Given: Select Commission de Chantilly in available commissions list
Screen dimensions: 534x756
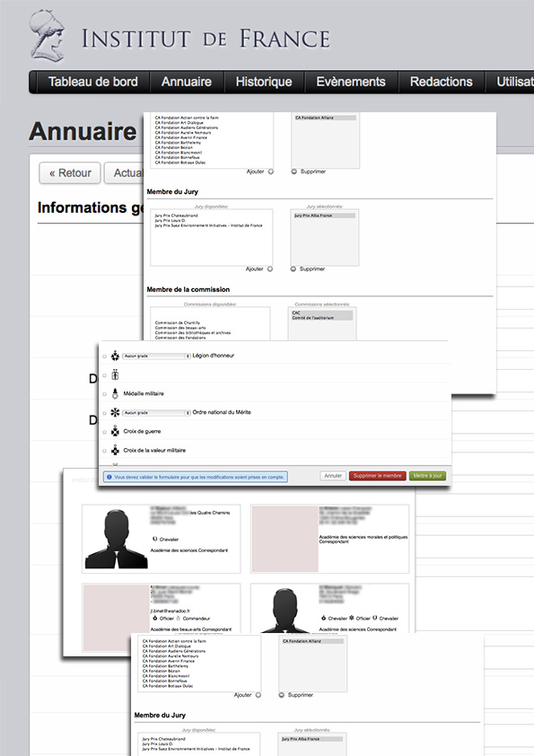Looking at the screenshot, I should coord(178,322).
